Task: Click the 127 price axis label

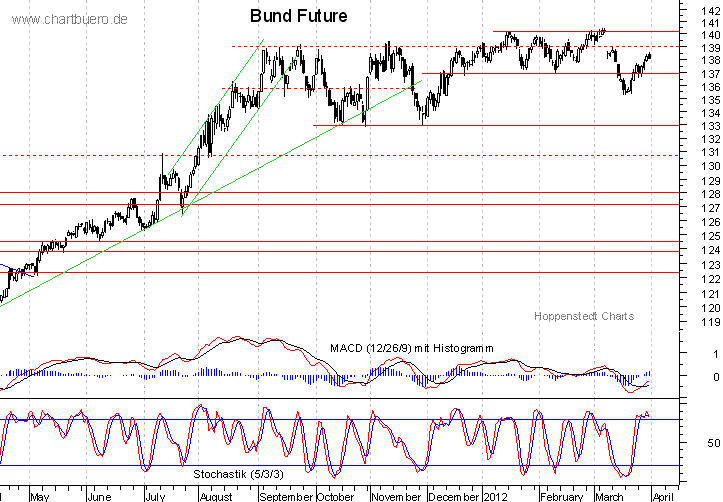Action: click(x=710, y=208)
